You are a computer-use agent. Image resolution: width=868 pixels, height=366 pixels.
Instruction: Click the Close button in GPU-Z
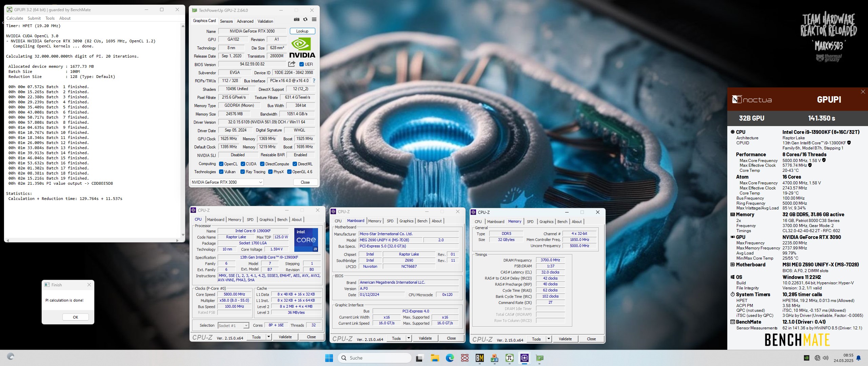305,182
